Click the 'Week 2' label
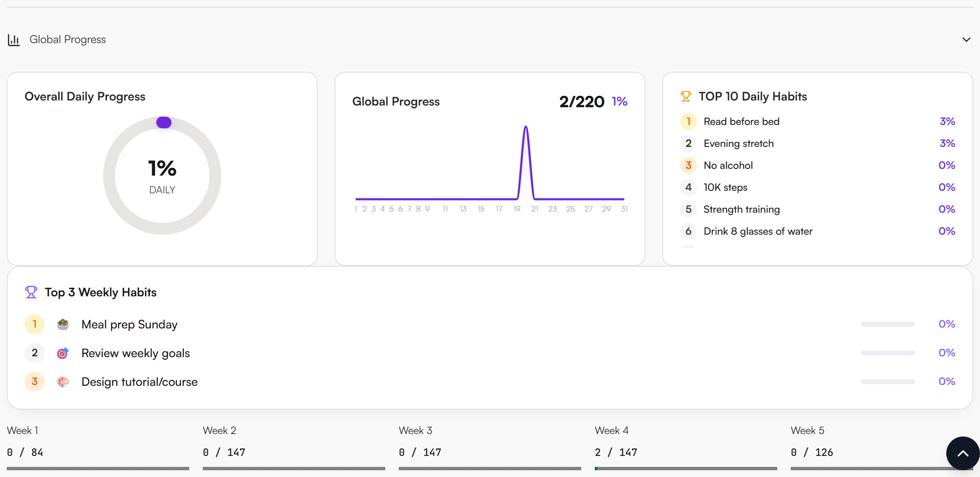Screen dimensions: 980x477 pos(219,431)
